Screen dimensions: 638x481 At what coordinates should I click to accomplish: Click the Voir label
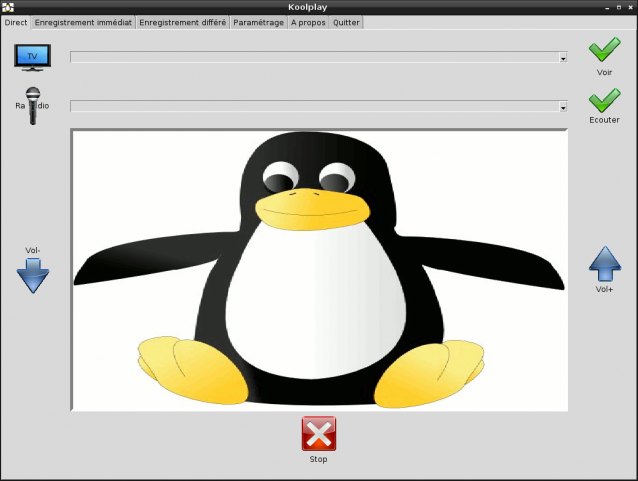[x=605, y=72]
